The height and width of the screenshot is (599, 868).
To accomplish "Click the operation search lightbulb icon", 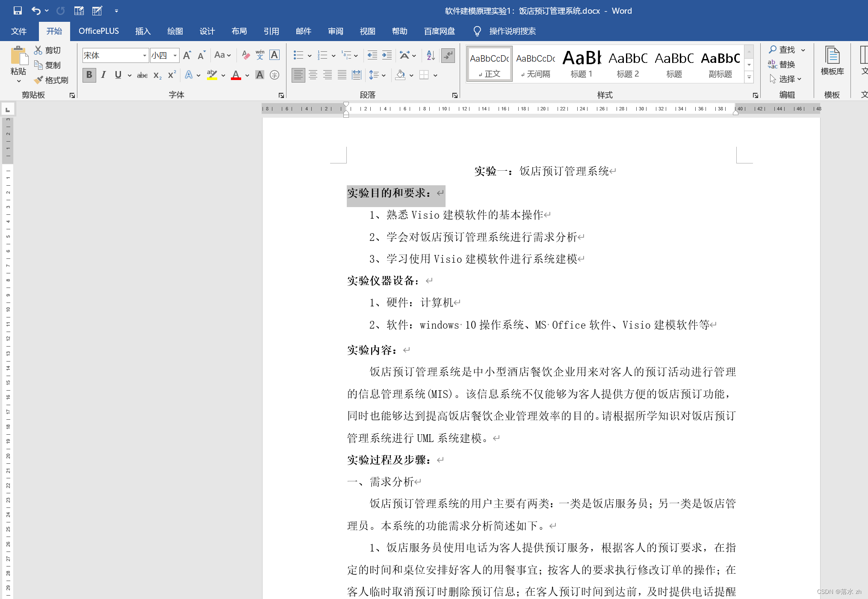I will click(x=477, y=31).
